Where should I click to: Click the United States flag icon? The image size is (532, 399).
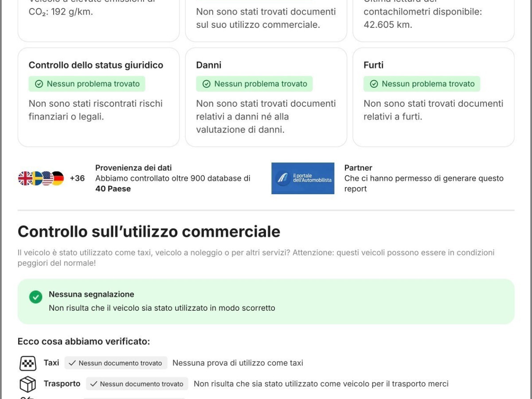pos(47,178)
